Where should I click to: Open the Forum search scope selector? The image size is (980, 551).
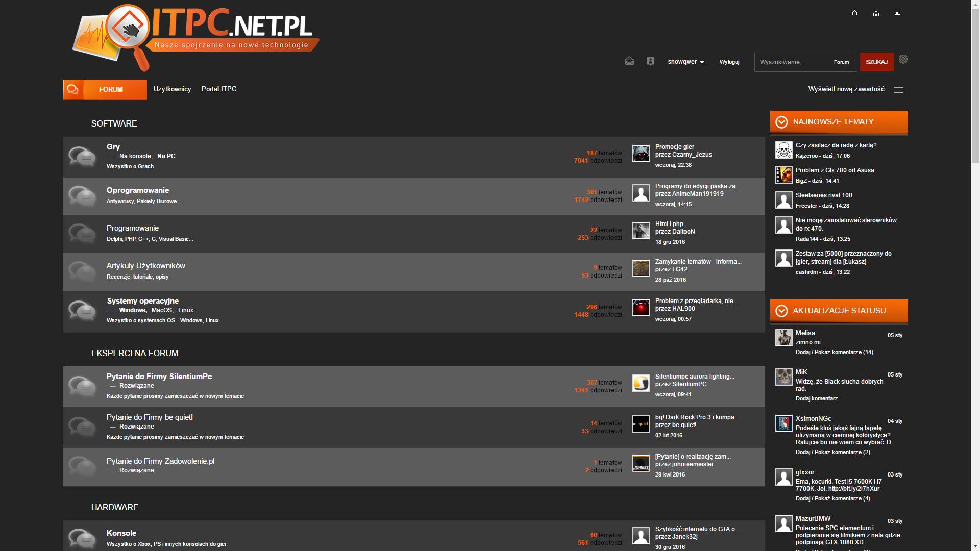coord(841,62)
